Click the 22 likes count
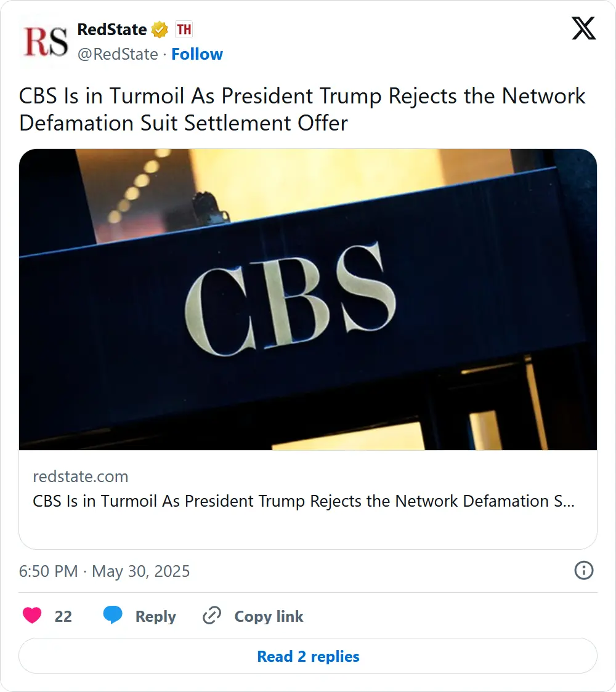Image resolution: width=616 pixels, height=692 pixels. pos(63,616)
